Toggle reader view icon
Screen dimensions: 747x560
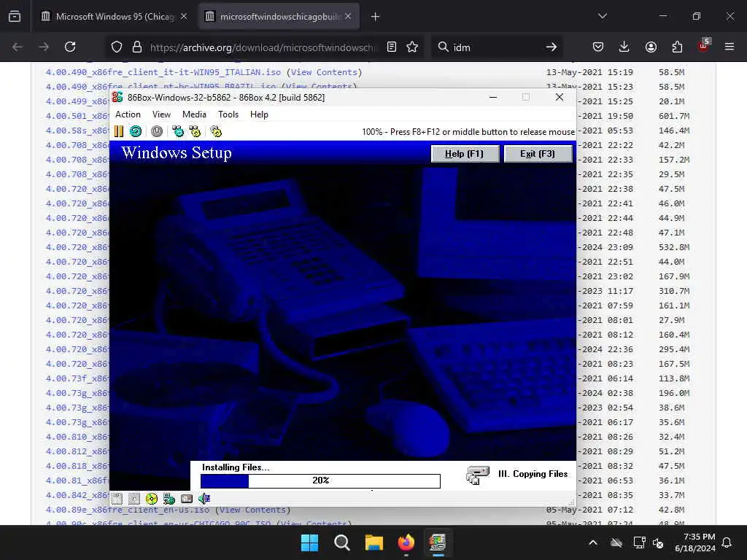pos(392,47)
